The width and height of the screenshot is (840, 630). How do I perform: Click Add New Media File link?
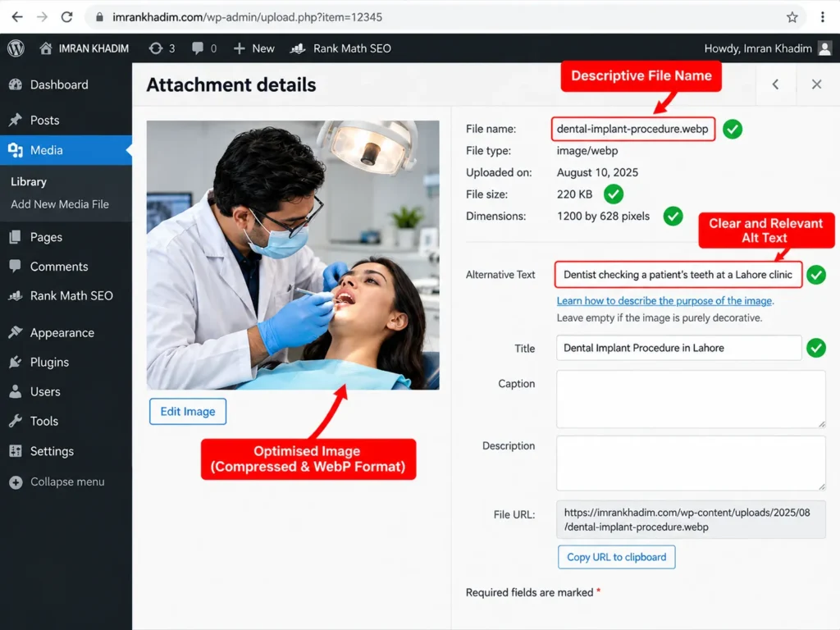59,204
